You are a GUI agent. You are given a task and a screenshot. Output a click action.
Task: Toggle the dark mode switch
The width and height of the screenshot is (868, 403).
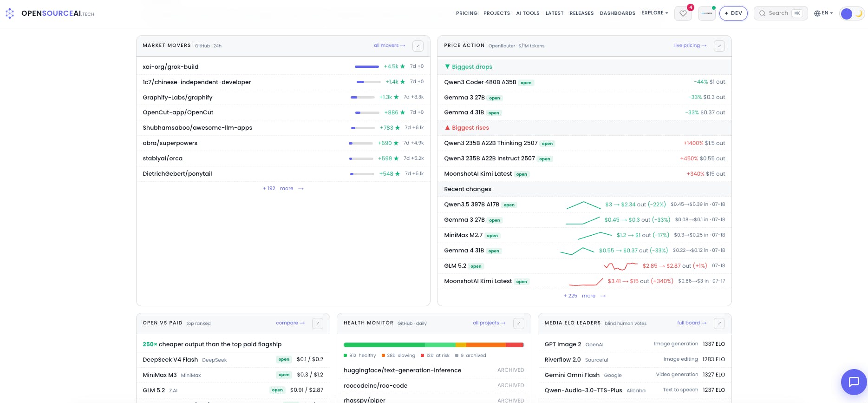(852, 13)
